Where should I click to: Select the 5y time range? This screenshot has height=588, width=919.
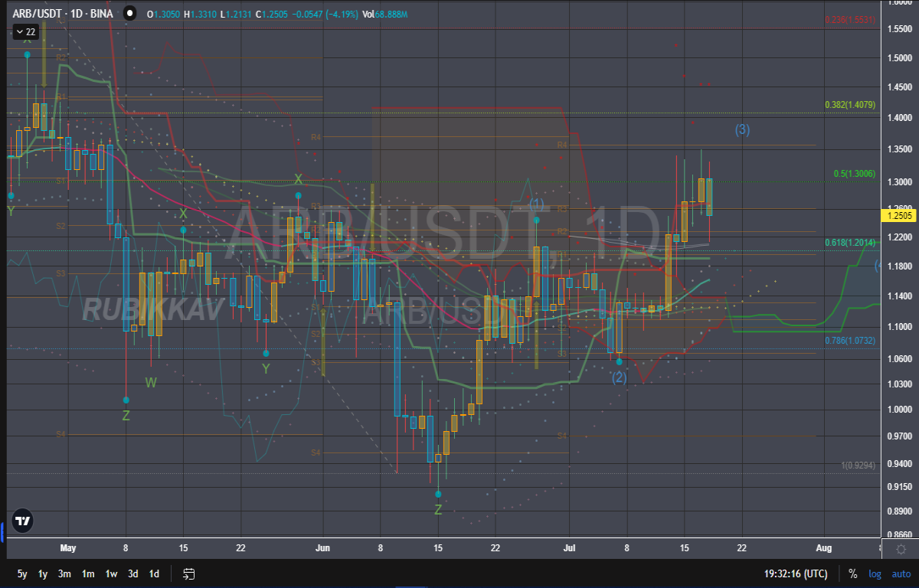[x=22, y=573]
